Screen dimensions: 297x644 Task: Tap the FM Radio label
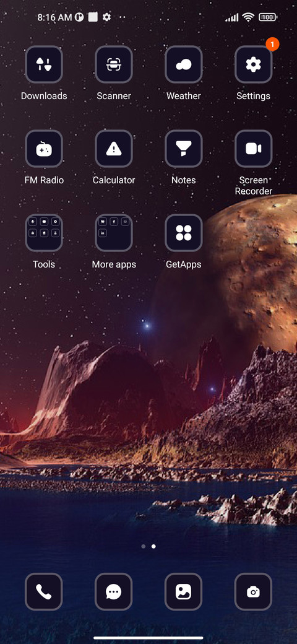tap(44, 180)
